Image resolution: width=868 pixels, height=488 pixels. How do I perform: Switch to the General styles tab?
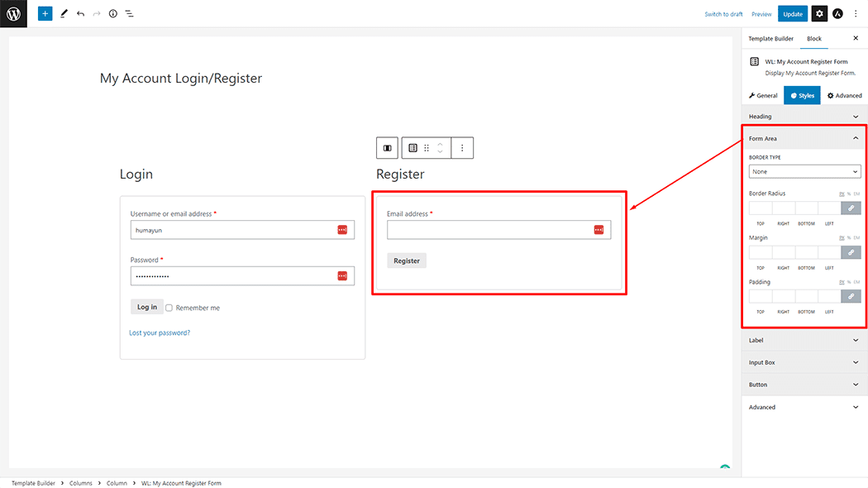pos(762,94)
